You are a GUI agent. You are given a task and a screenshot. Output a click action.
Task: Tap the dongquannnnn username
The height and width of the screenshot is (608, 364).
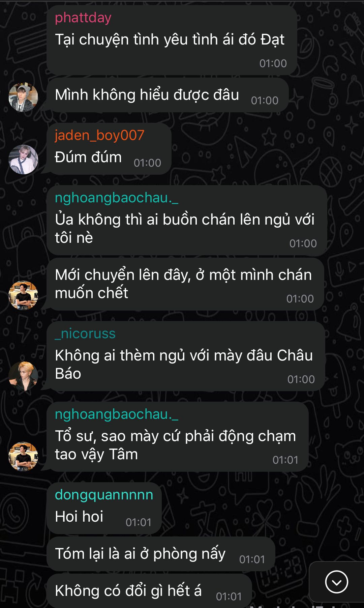pyautogui.click(x=104, y=495)
